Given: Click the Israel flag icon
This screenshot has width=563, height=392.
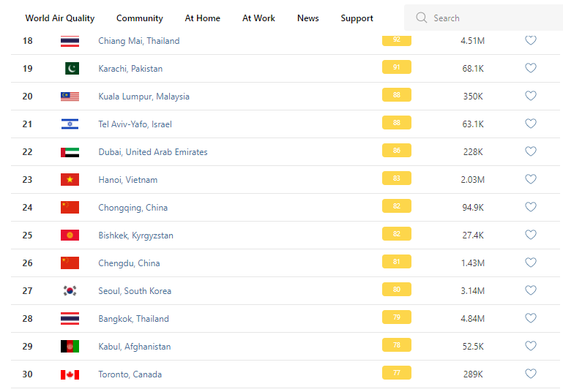Looking at the screenshot, I should coord(70,124).
